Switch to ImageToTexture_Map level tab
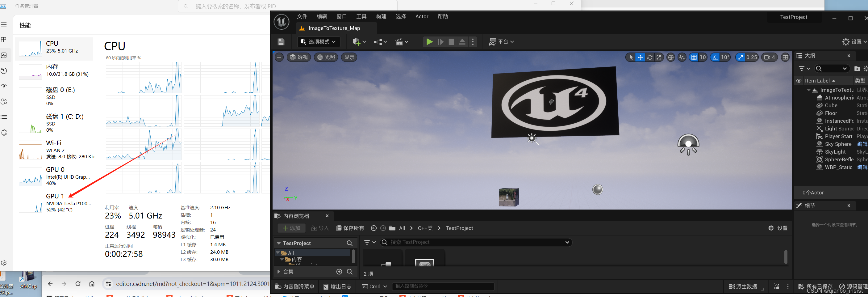Screen dimensions: 868x297 pos(334,28)
